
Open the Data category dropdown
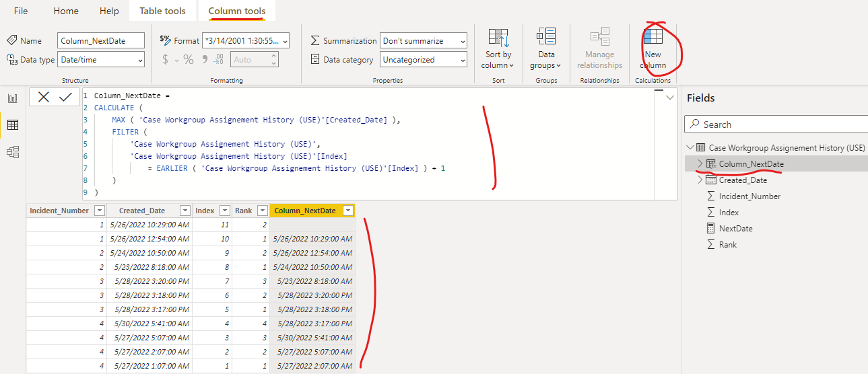coord(423,60)
